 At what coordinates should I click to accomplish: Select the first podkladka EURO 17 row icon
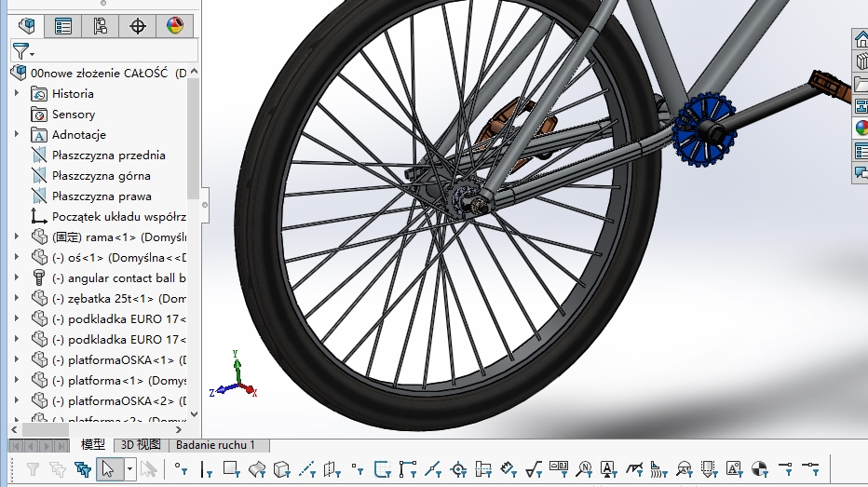(39, 318)
